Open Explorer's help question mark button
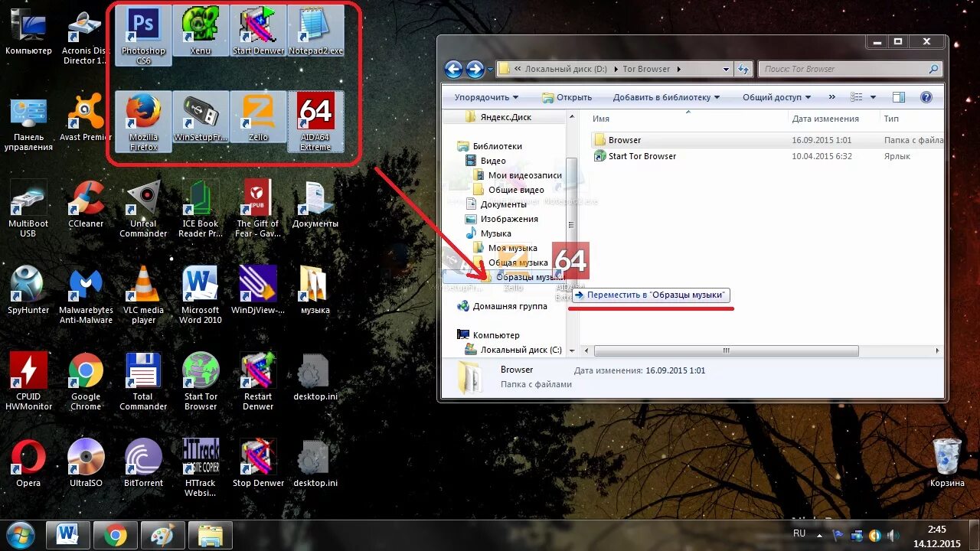 pos(926,97)
